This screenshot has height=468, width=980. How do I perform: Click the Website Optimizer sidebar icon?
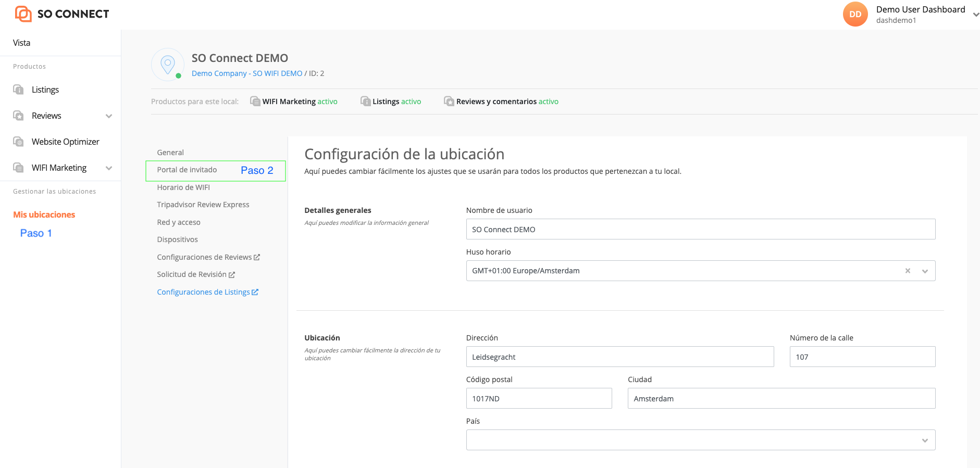point(18,142)
